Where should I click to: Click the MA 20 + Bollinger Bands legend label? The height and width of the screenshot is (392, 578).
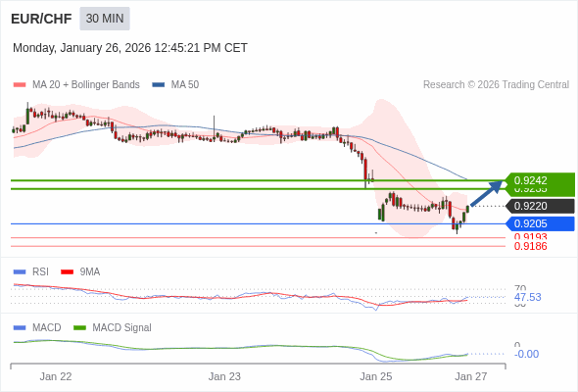[x=86, y=85]
